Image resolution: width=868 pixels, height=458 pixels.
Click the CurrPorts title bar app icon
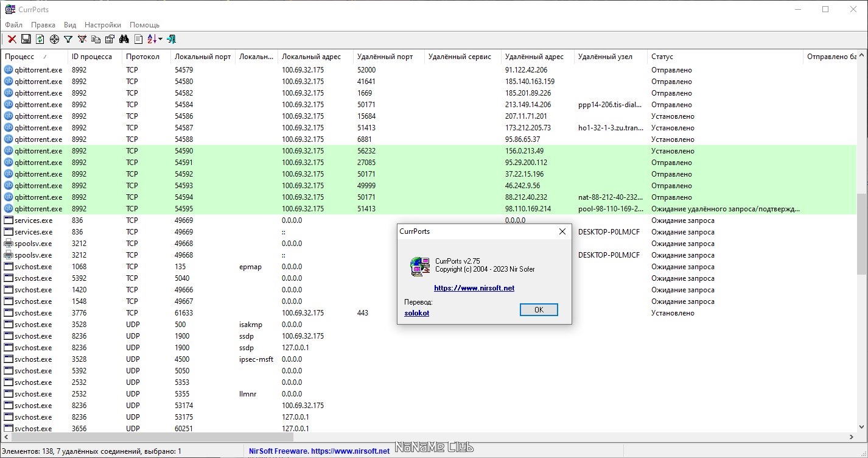click(x=10, y=9)
